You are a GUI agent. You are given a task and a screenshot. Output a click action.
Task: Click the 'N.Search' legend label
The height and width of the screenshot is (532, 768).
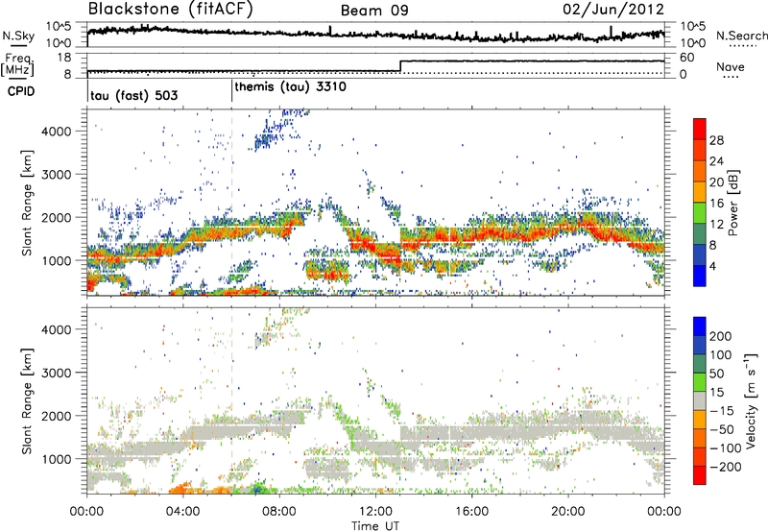click(x=741, y=36)
